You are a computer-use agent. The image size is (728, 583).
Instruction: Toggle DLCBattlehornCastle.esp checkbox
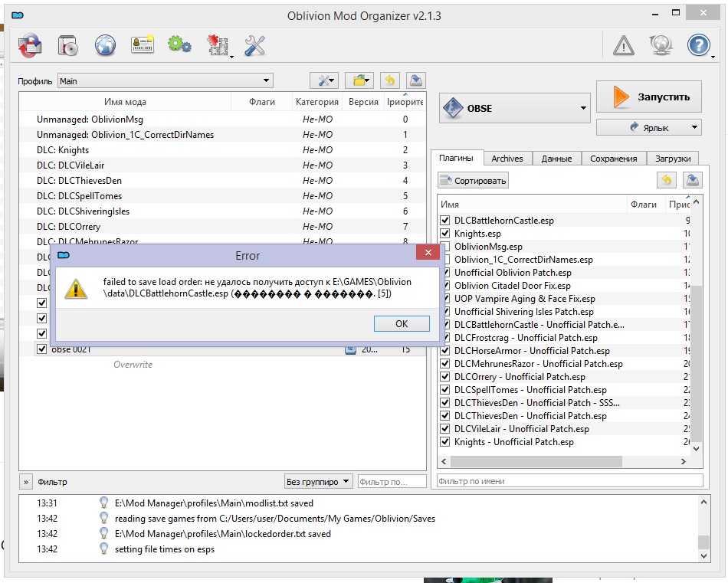444,220
